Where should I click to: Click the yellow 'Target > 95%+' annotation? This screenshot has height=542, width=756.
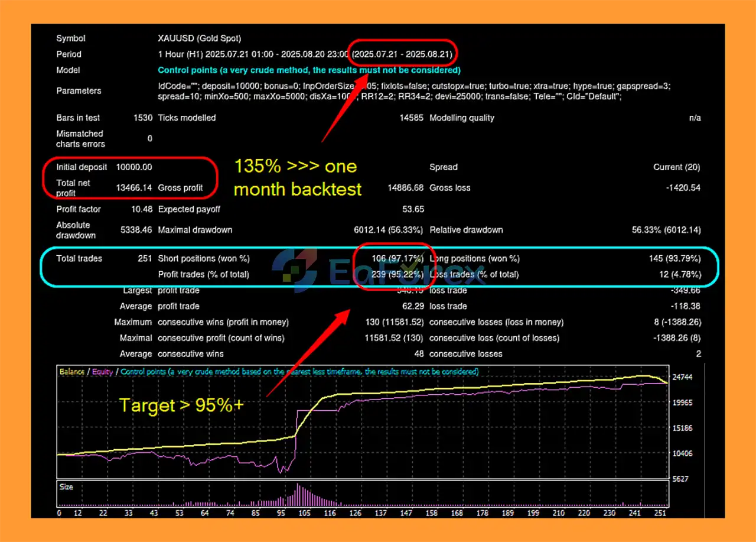pos(181,405)
